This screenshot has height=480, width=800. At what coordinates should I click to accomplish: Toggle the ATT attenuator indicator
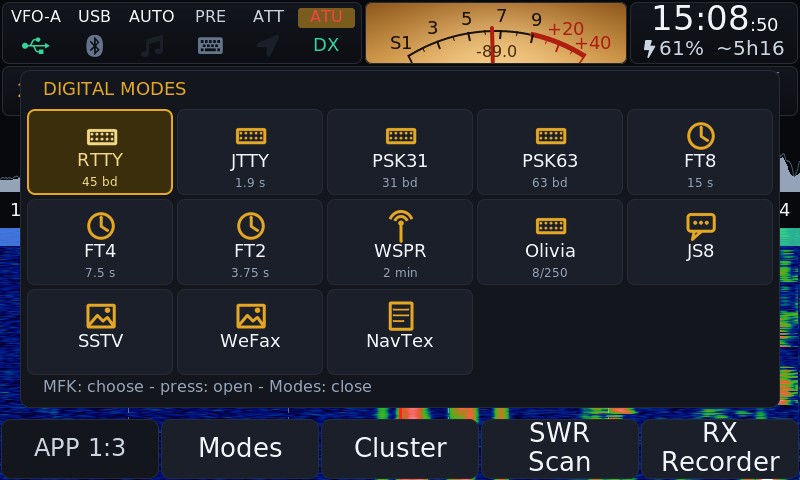268,17
